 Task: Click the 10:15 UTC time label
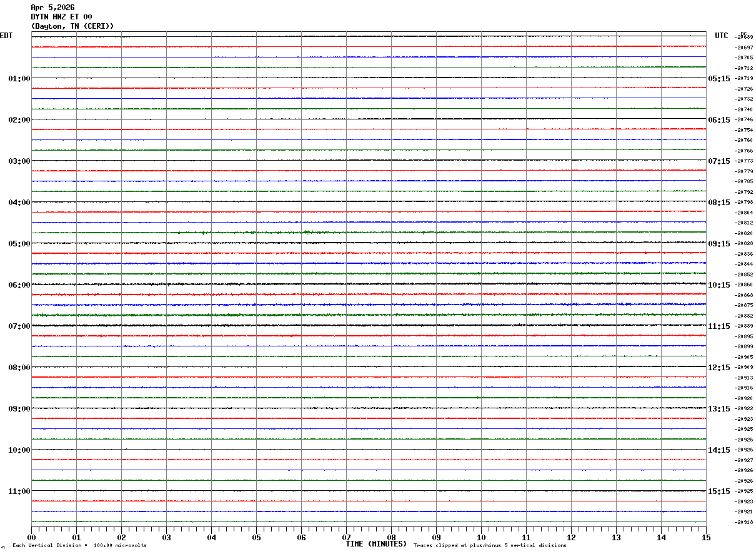pyautogui.click(x=719, y=285)
